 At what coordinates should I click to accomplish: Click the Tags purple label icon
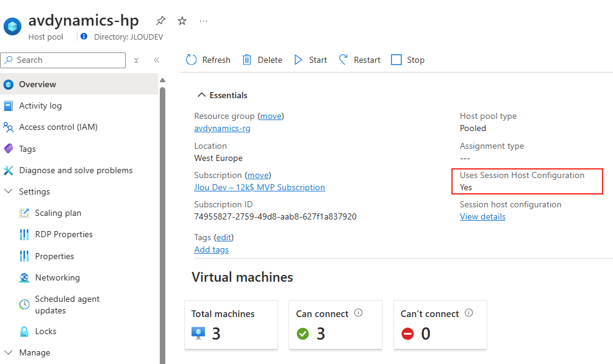point(8,149)
